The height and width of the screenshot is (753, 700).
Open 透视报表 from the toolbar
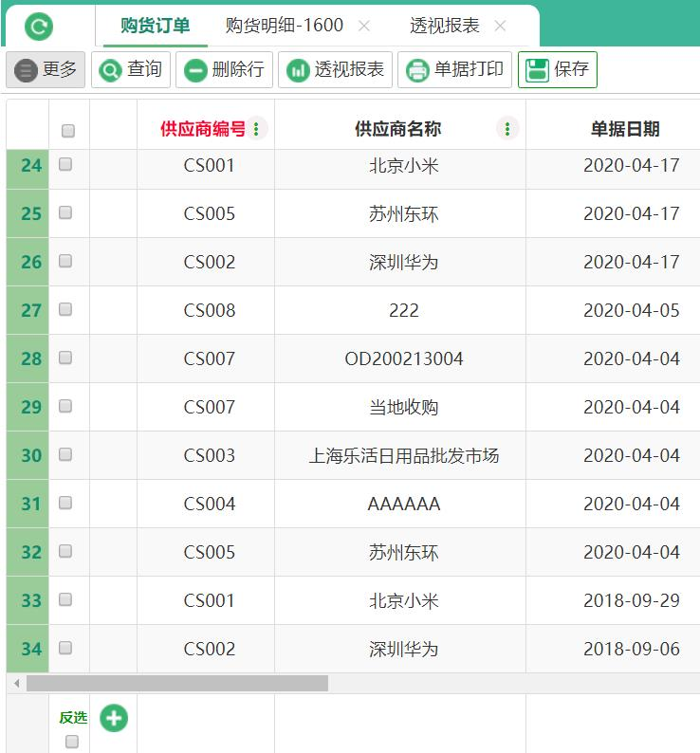coord(337,70)
